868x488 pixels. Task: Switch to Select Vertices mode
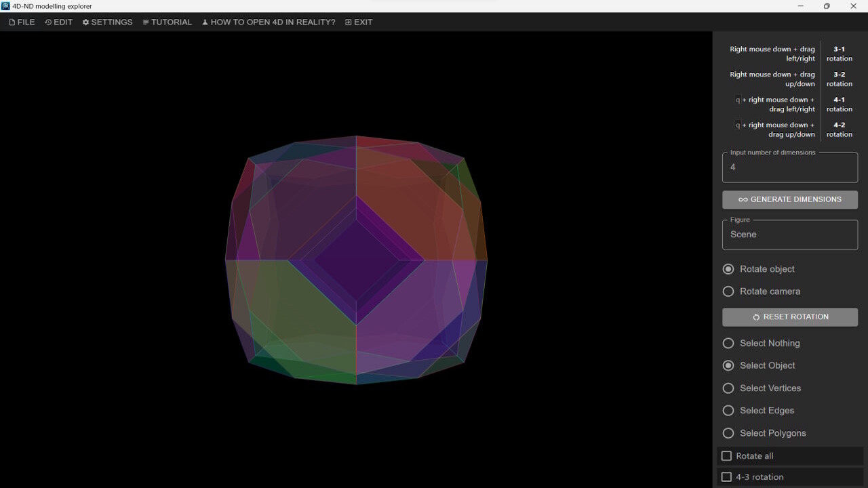tap(728, 388)
